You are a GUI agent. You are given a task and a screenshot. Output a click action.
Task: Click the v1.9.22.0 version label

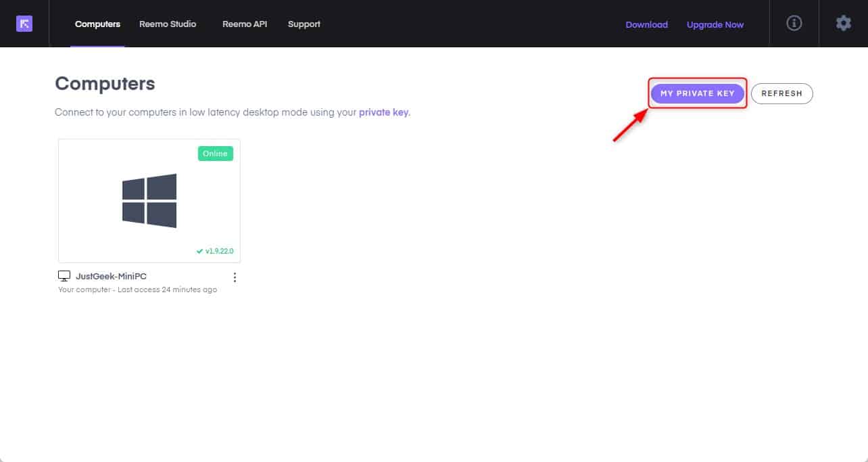(215, 251)
